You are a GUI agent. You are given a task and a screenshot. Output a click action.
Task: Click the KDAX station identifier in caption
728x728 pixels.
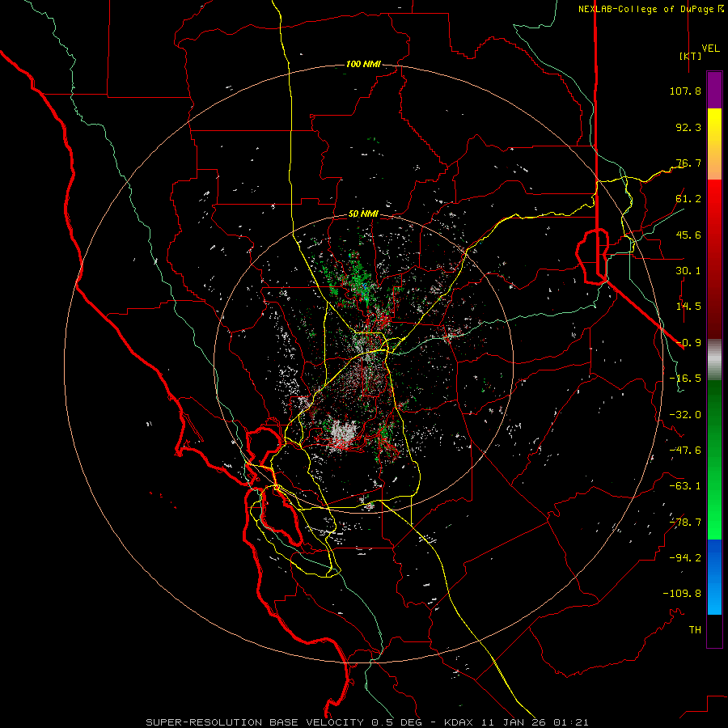click(459, 722)
